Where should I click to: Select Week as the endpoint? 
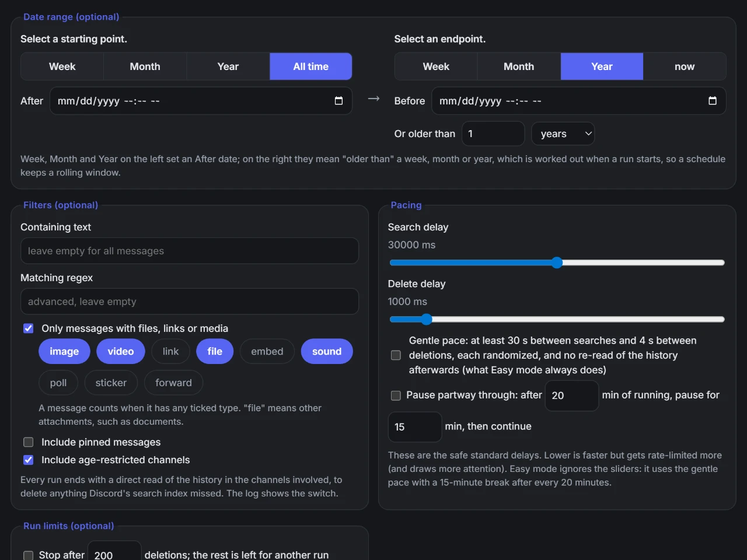(x=436, y=66)
